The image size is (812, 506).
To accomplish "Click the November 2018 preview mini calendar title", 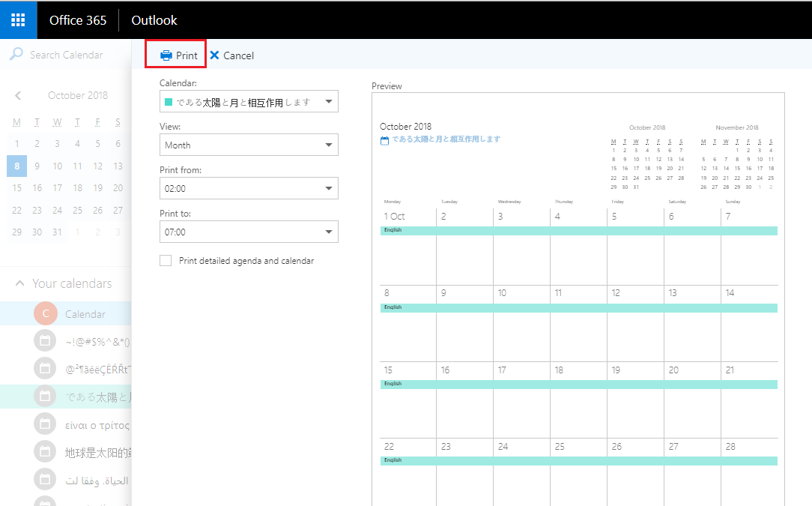I will (737, 127).
